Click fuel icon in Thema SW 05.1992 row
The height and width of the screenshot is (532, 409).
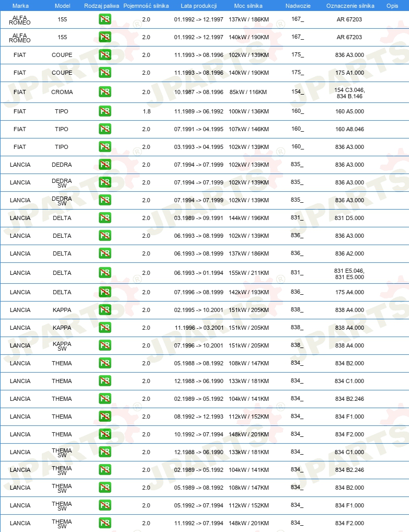(x=105, y=505)
